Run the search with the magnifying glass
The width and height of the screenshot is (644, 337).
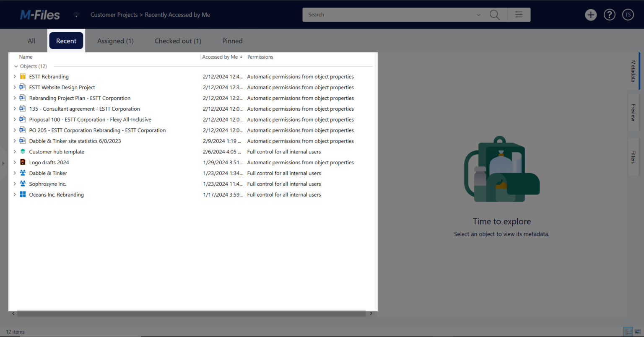494,15
